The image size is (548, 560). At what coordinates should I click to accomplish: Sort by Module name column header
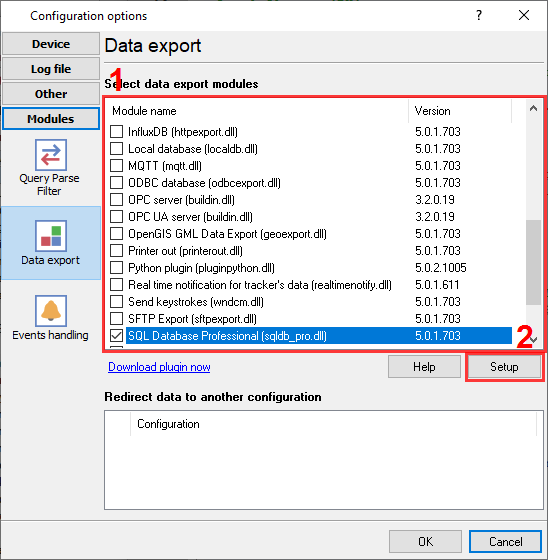point(257,111)
